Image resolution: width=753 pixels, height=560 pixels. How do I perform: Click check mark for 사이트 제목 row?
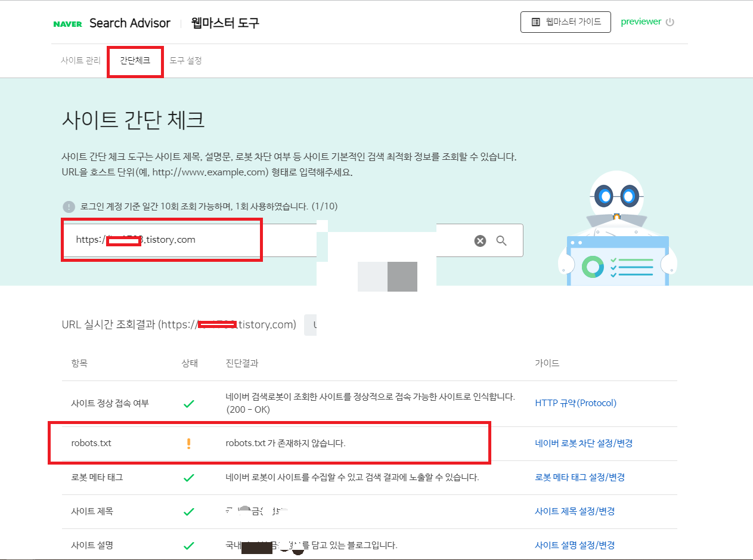pos(189,512)
